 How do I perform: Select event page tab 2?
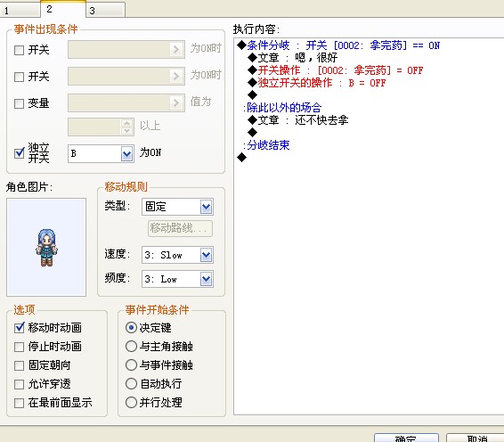click(x=63, y=9)
